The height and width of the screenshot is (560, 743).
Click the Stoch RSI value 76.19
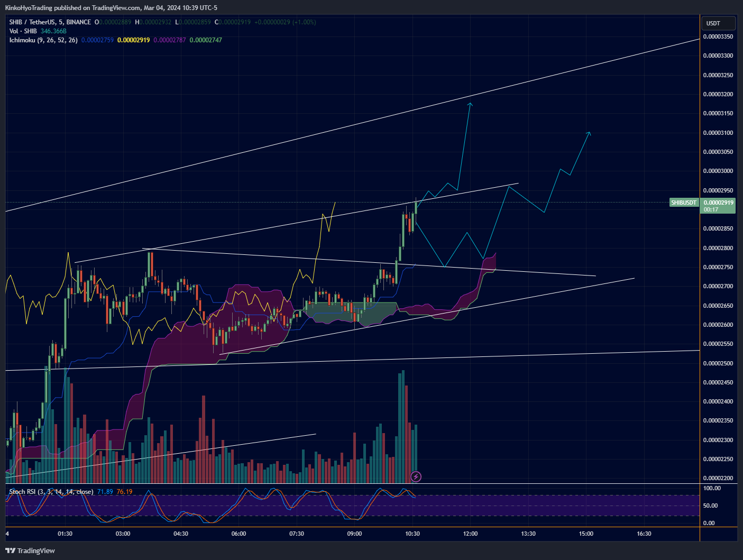124,492
